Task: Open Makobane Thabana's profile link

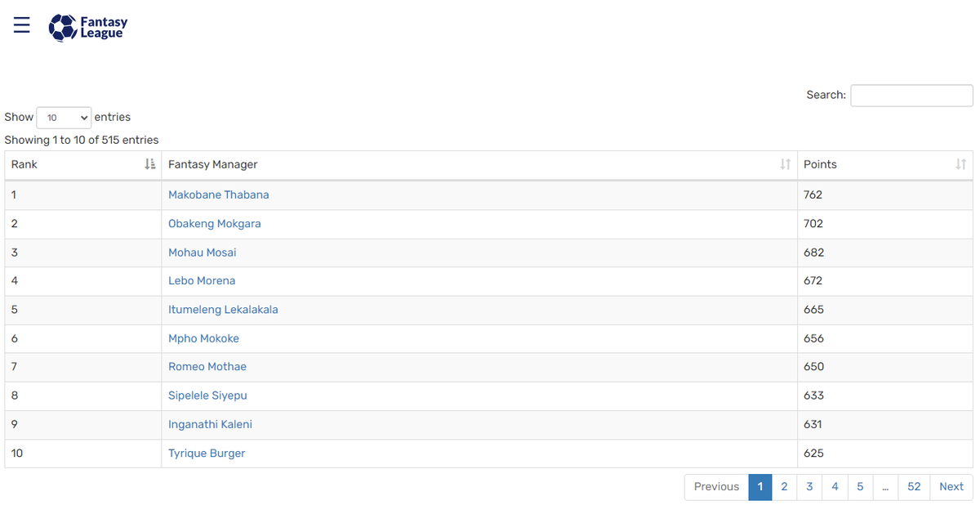Action: pos(219,194)
